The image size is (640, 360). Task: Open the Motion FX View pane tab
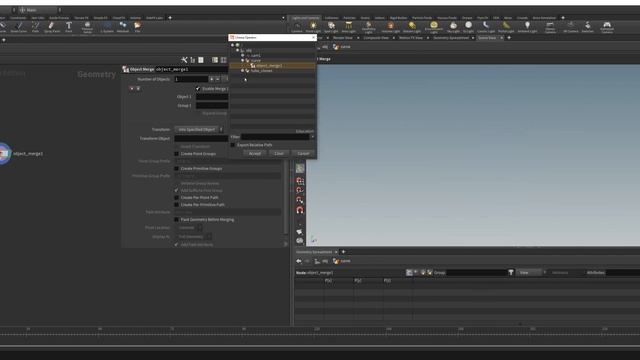coord(411,38)
